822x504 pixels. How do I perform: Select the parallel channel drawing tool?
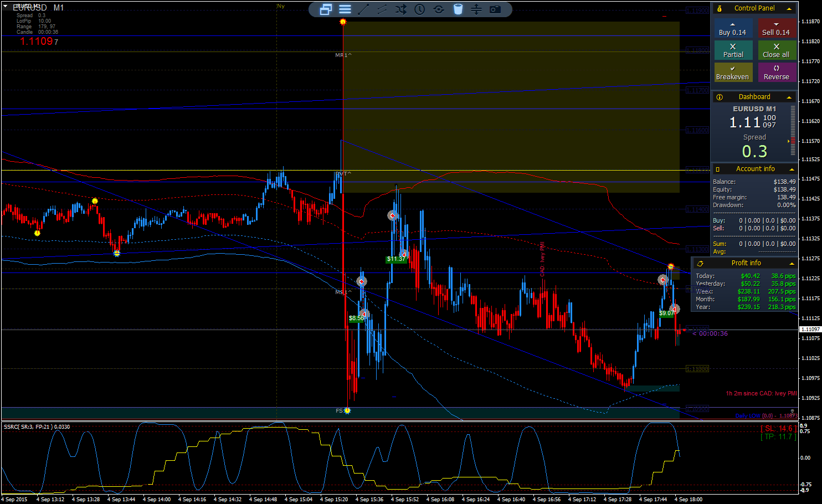pos(382,9)
